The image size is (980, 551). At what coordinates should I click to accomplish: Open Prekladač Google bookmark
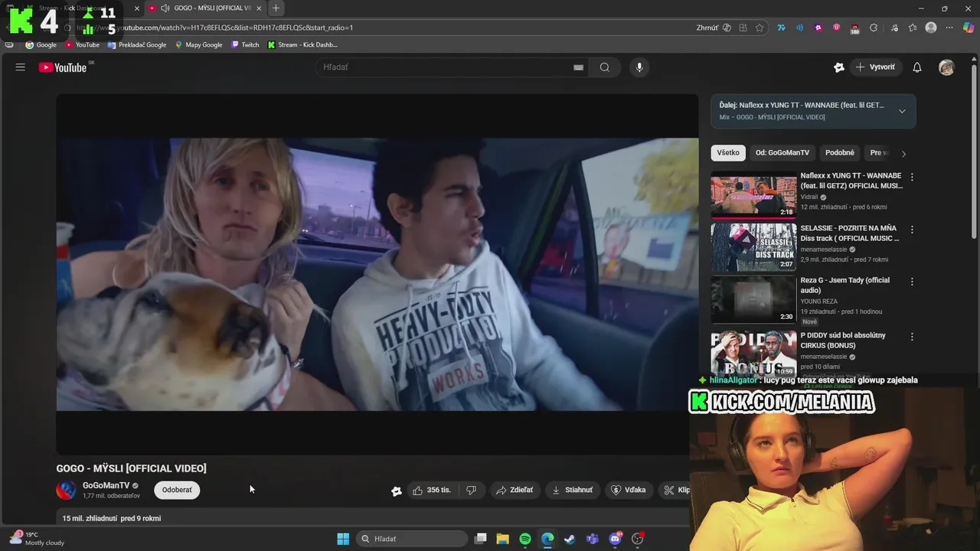(x=137, y=45)
